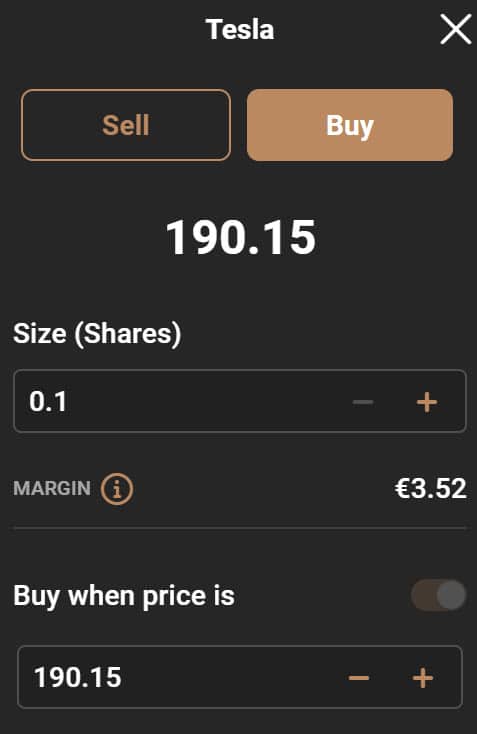Raise the buy-when price using plus

click(423, 678)
